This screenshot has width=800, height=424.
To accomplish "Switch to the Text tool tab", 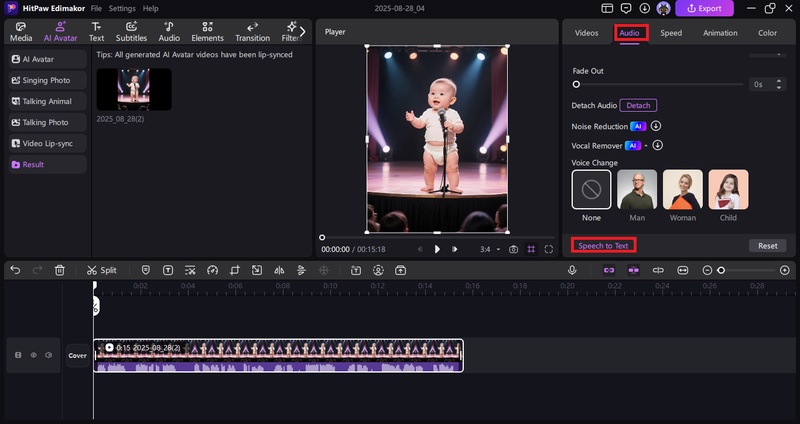I will 96,32.
